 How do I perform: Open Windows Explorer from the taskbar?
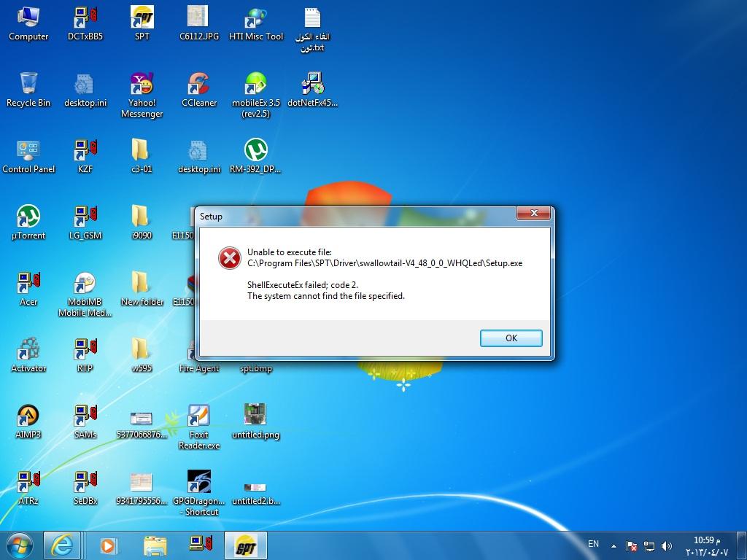point(155,545)
